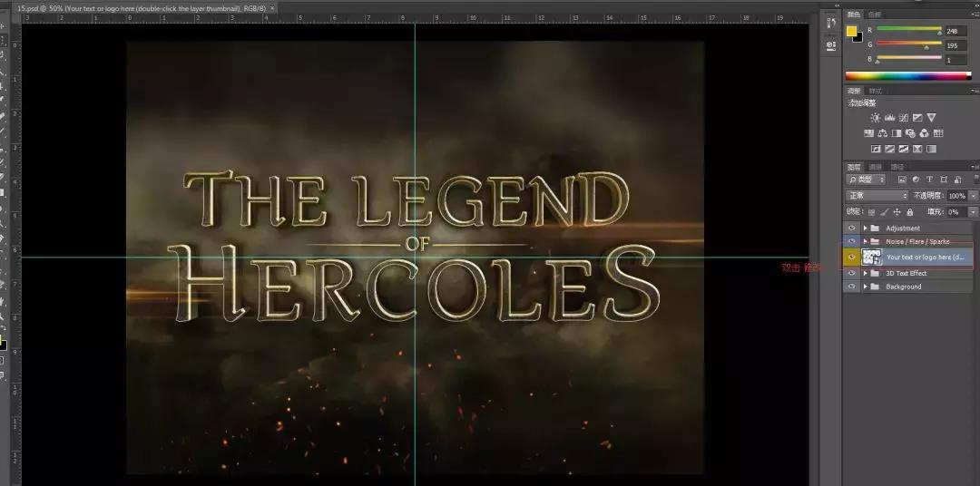
Task: Click the smart object layer thumbnail
Action: 872,258
